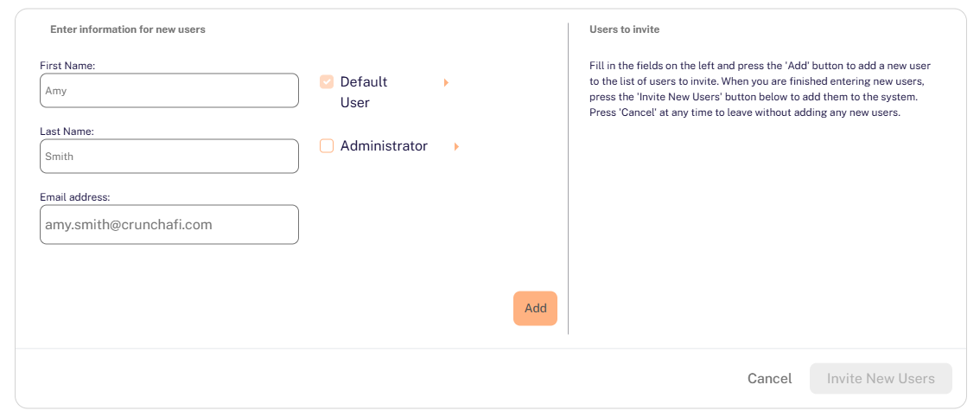Click the First Name input field
The image size is (980, 417).
coord(169,90)
